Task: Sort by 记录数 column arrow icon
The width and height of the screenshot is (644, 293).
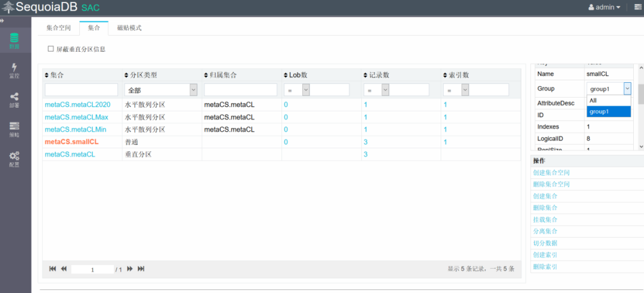Action: tap(366, 76)
